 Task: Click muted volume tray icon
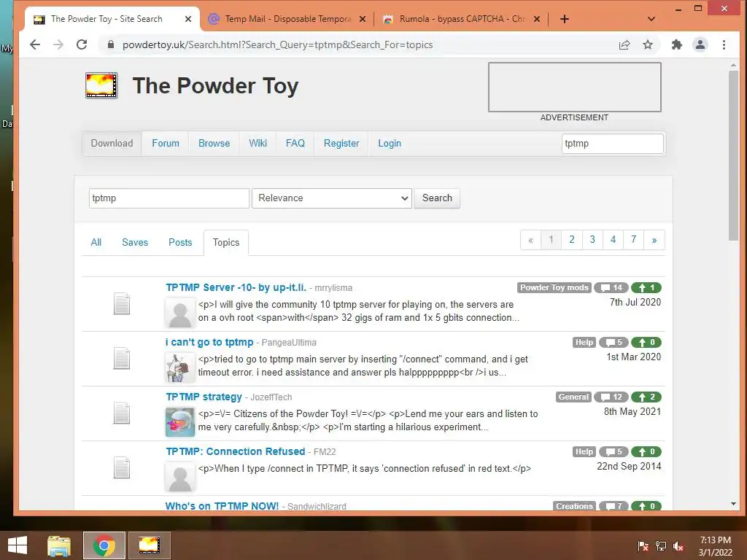[678, 546]
